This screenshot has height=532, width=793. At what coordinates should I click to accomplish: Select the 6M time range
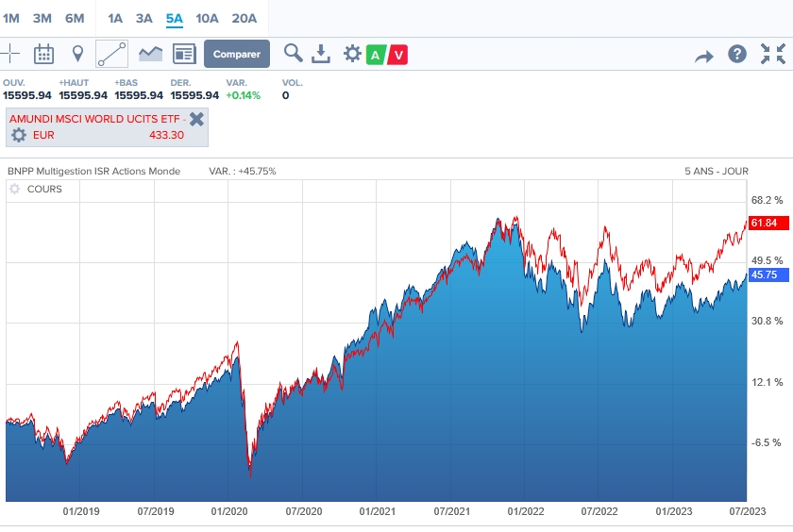(x=75, y=18)
